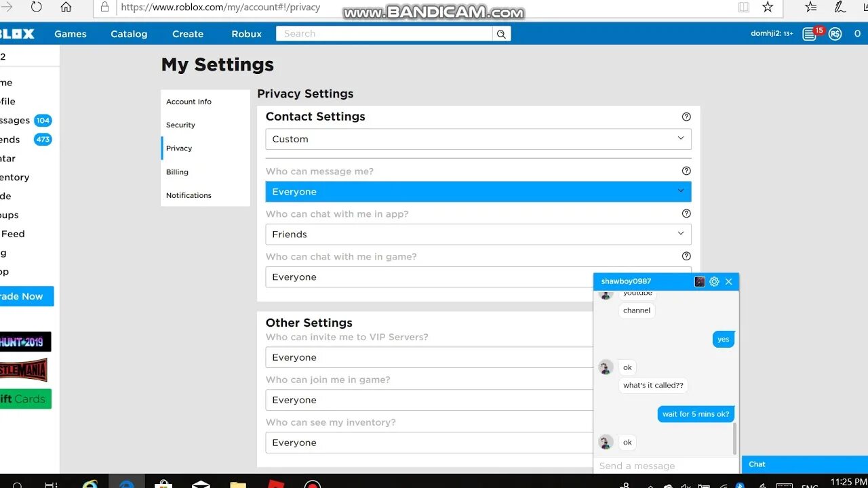The height and width of the screenshot is (488, 868).
Task: Click the Upgrade Now button
Action: [x=26, y=296]
